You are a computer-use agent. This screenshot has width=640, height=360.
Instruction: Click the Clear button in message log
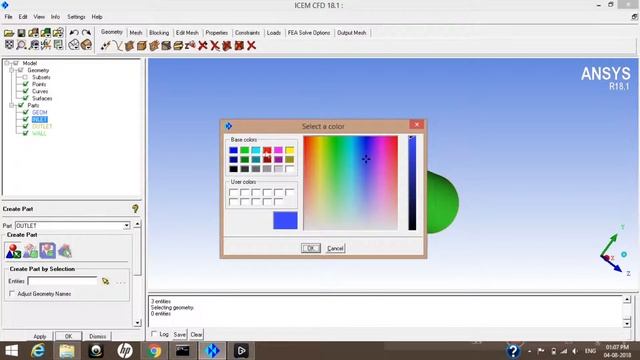click(x=196, y=334)
